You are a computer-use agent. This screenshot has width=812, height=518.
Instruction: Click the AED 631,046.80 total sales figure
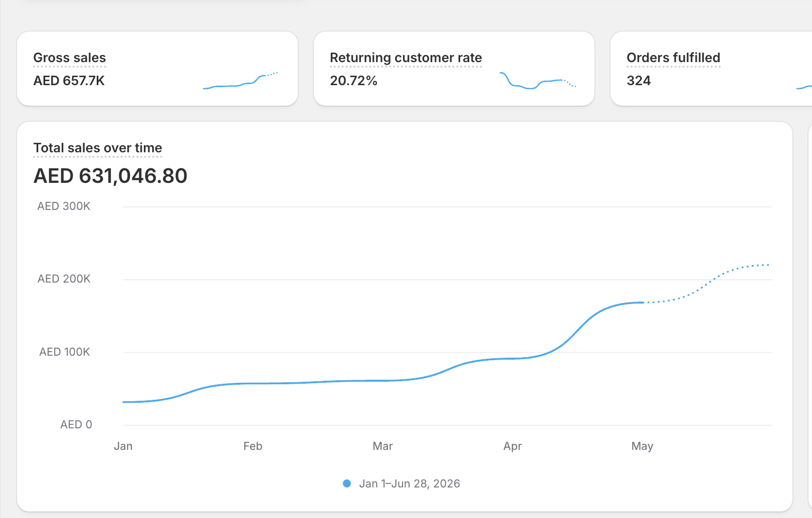(110, 176)
